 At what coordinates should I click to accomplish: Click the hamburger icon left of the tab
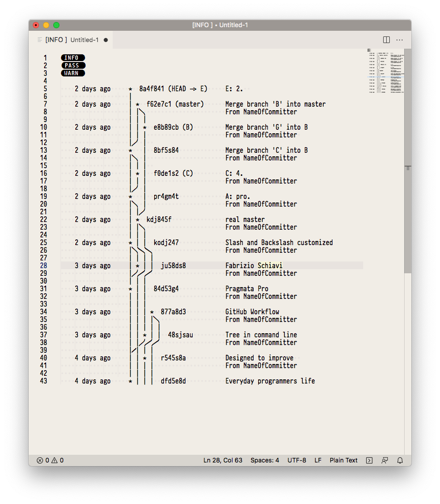point(39,39)
